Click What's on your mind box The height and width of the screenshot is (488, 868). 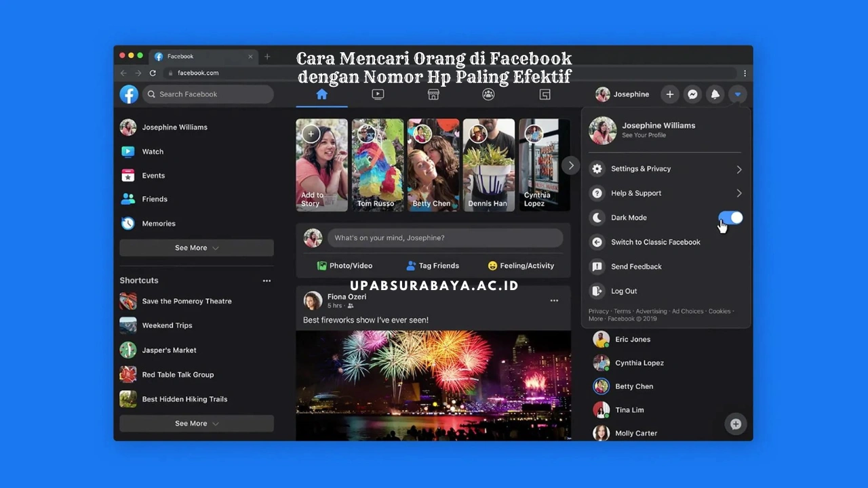point(445,238)
